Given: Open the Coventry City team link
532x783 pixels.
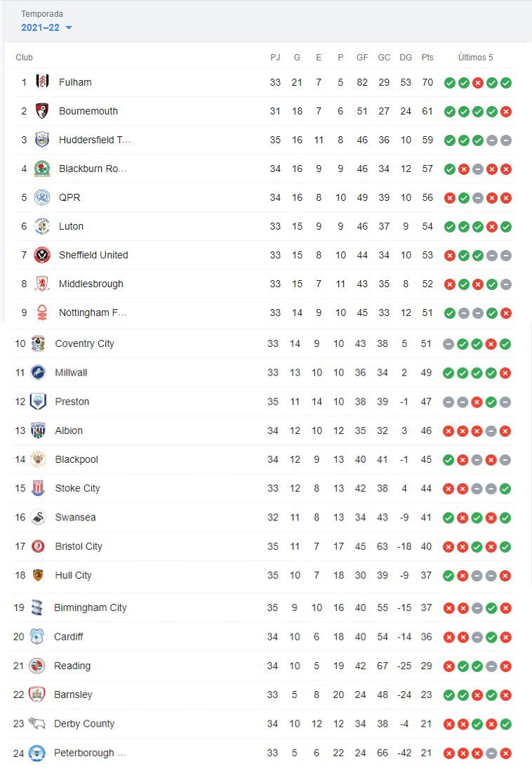Looking at the screenshot, I should (x=84, y=343).
